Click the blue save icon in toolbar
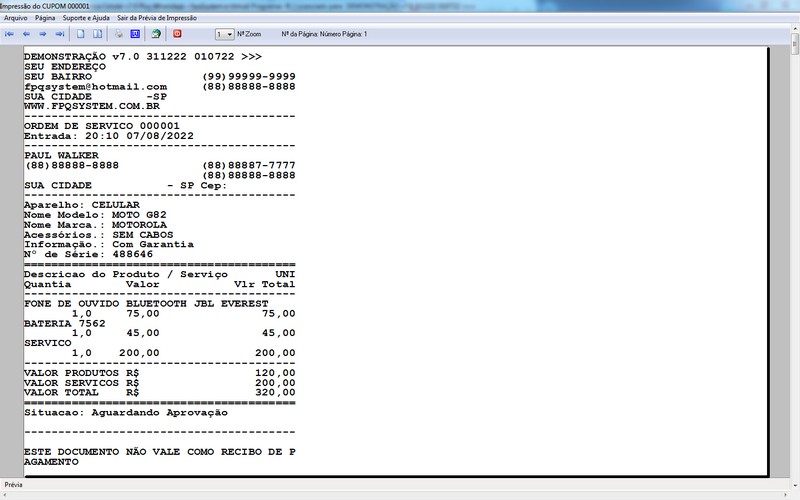800x500 pixels. [135, 34]
